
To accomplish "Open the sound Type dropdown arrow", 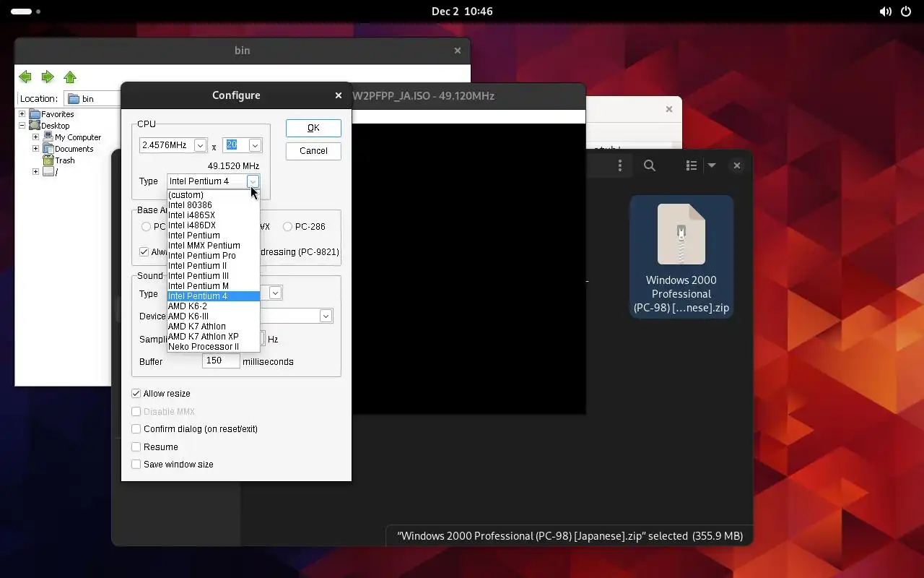I will [x=275, y=293].
